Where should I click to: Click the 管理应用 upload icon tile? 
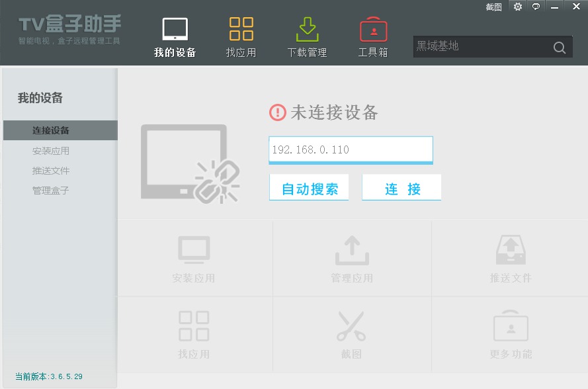pyautogui.click(x=352, y=259)
